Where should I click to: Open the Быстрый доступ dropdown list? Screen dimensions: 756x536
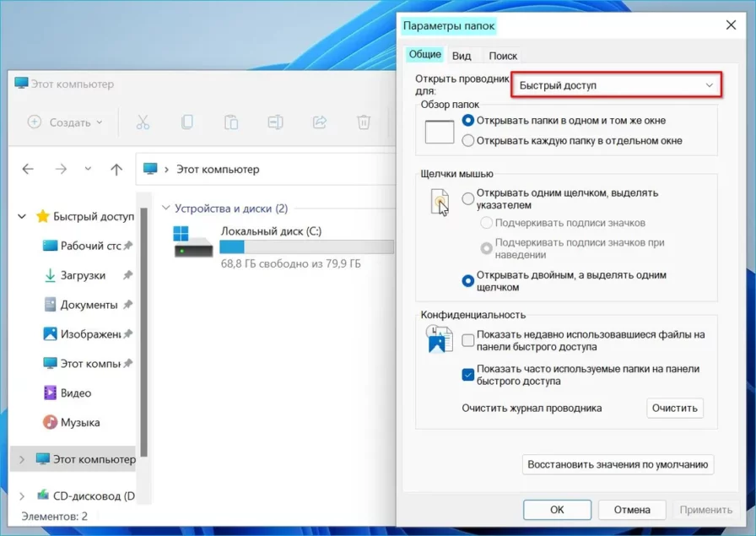click(x=617, y=85)
